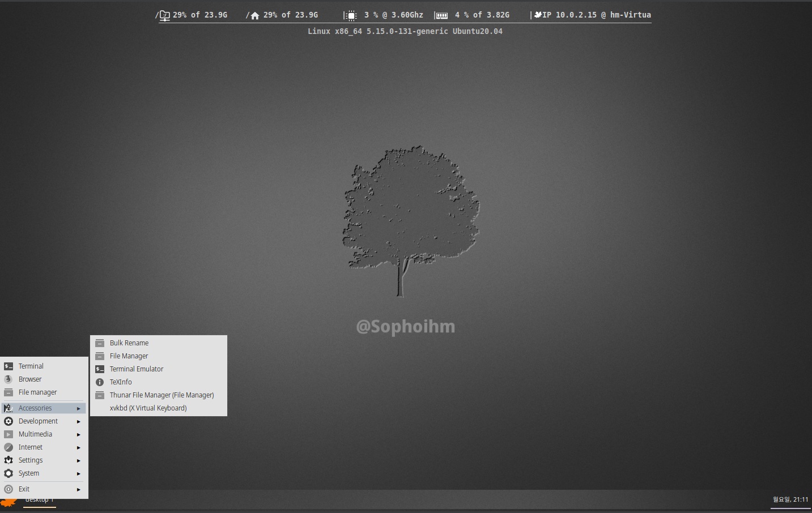Expand the Internet submenu arrow

(79, 447)
